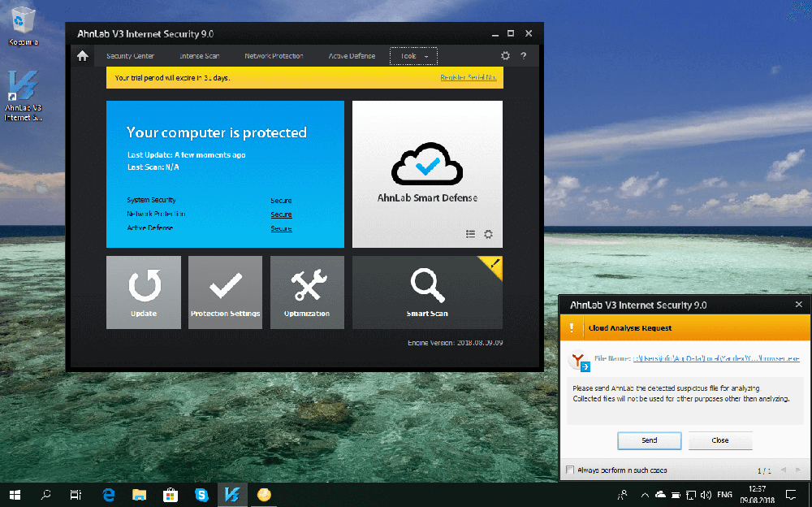Select the Active Defense tab

point(352,56)
